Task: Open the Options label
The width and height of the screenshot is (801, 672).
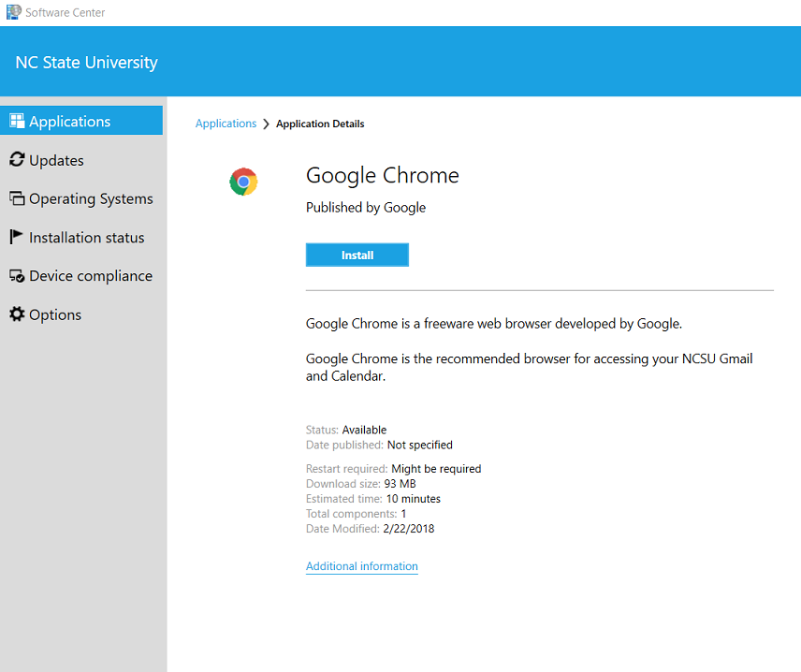Action: pyautogui.click(x=55, y=314)
